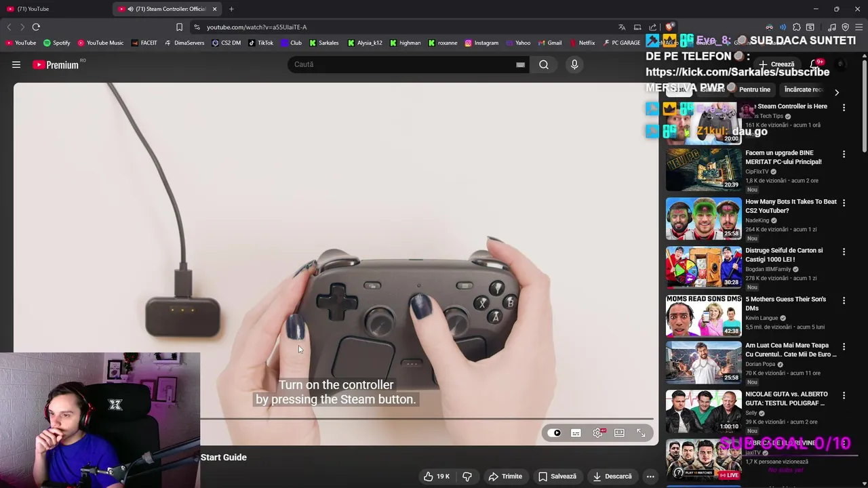Image resolution: width=868 pixels, height=488 pixels.
Task: Click the 'Descarcă' download button
Action: point(612,476)
